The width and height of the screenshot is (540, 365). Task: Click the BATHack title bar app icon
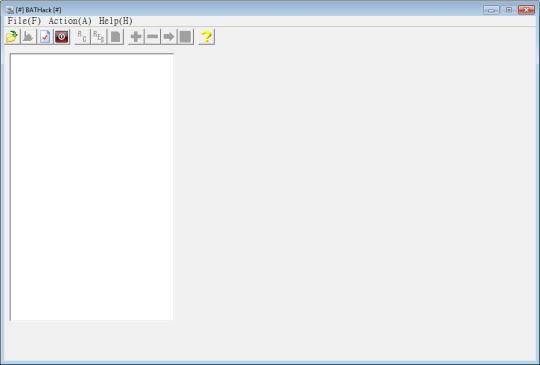(10, 10)
